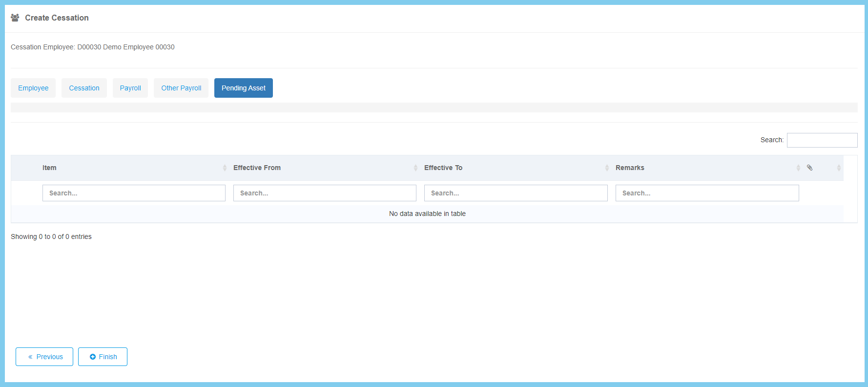Click the paperclip attachment column icon

[x=809, y=168]
